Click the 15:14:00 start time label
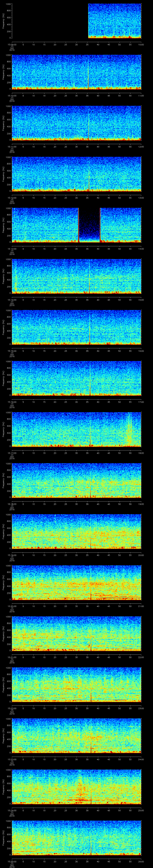Image resolution: width=153 pixels, height=868 pixels. click(12, 300)
